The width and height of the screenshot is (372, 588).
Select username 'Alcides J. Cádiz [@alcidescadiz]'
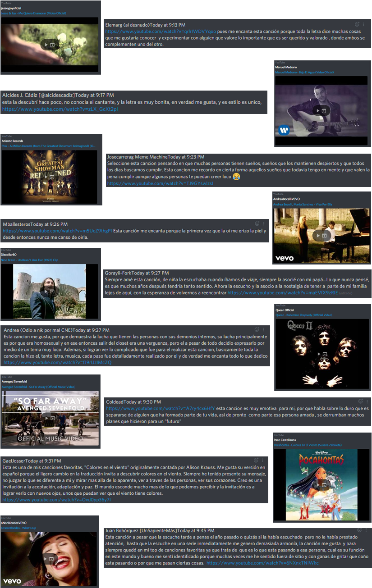(x=39, y=95)
